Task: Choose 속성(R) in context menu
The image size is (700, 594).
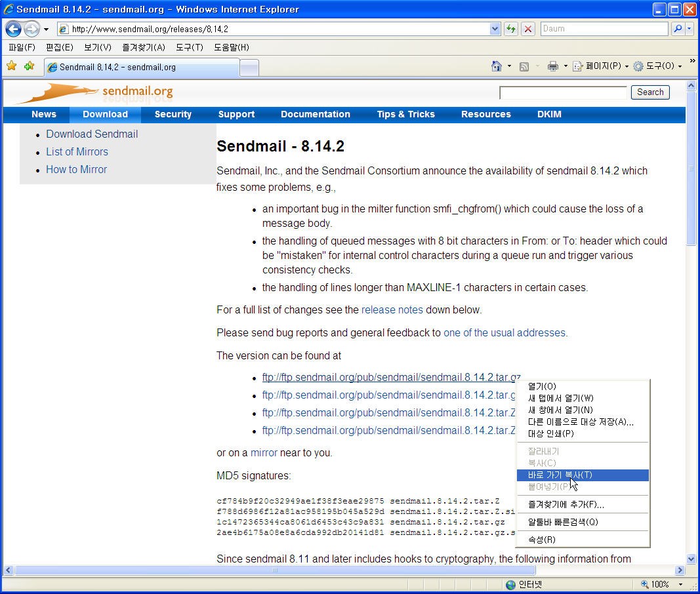Action: pos(583,540)
